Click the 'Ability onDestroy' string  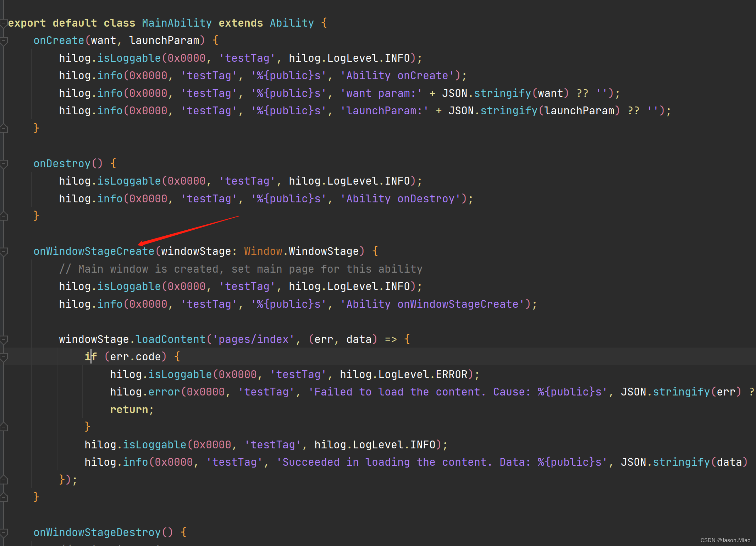pos(401,199)
